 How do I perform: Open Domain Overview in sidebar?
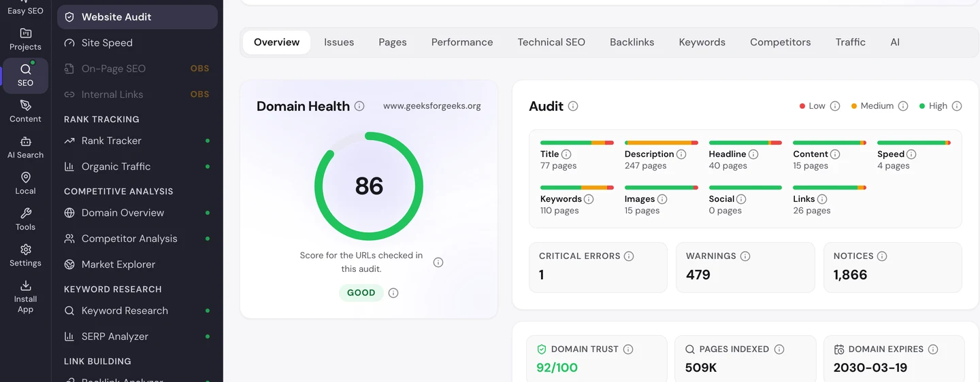137,213
